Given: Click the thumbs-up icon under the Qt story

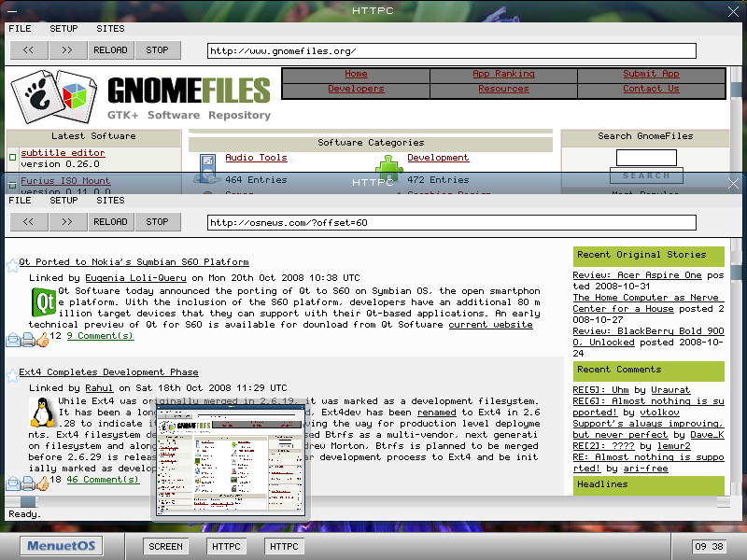Looking at the screenshot, I should [x=42, y=340].
